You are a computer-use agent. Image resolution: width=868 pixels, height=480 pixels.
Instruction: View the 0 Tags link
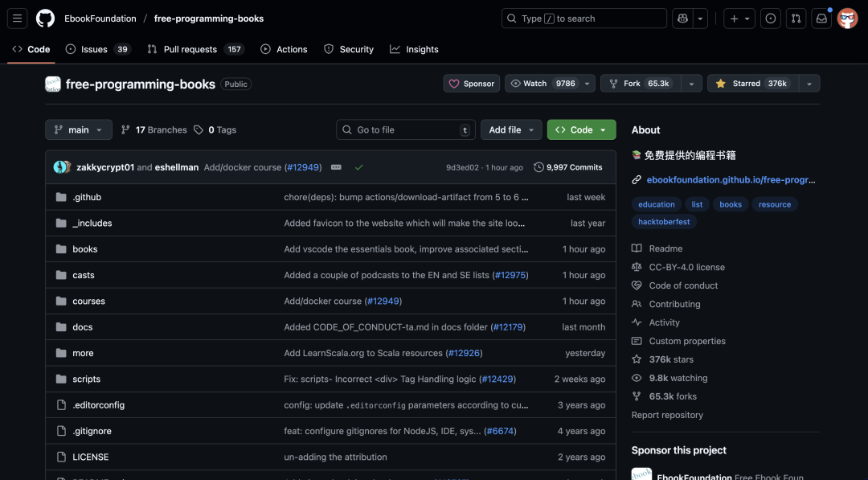pyautogui.click(x=215, y=129)
